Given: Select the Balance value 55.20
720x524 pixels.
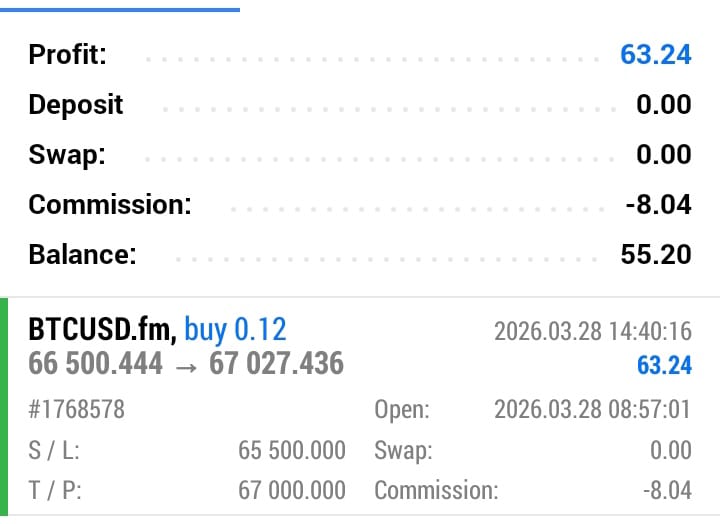Looking at the screenshot, I should click(655, 254).
